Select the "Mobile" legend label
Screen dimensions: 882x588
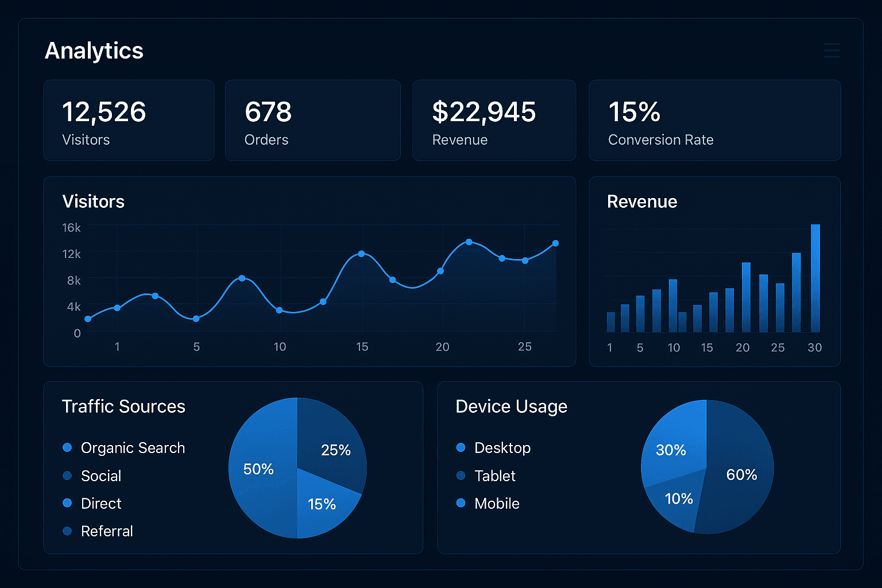(x=497, y=504)
